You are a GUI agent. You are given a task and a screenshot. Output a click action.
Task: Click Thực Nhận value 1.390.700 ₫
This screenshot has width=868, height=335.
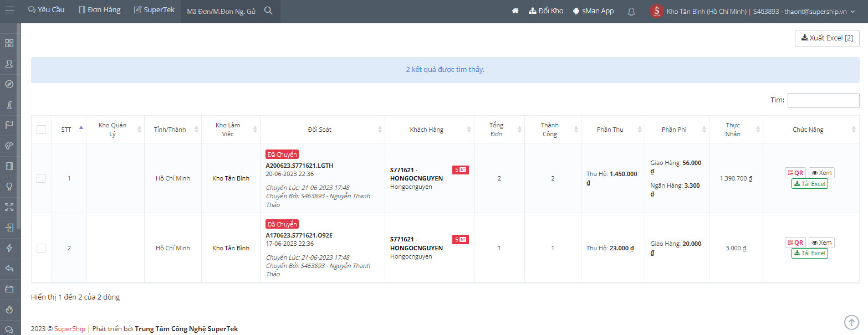(736, 179)
